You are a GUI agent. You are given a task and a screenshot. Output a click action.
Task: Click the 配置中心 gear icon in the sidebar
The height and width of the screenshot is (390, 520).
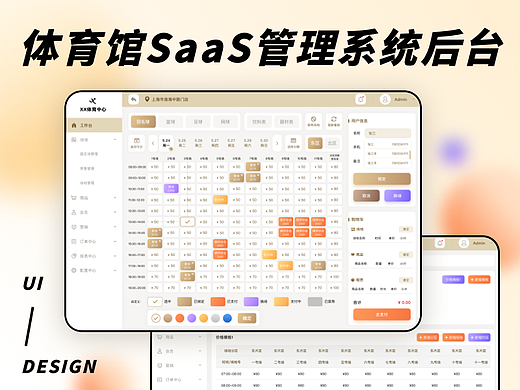point(74,270)
